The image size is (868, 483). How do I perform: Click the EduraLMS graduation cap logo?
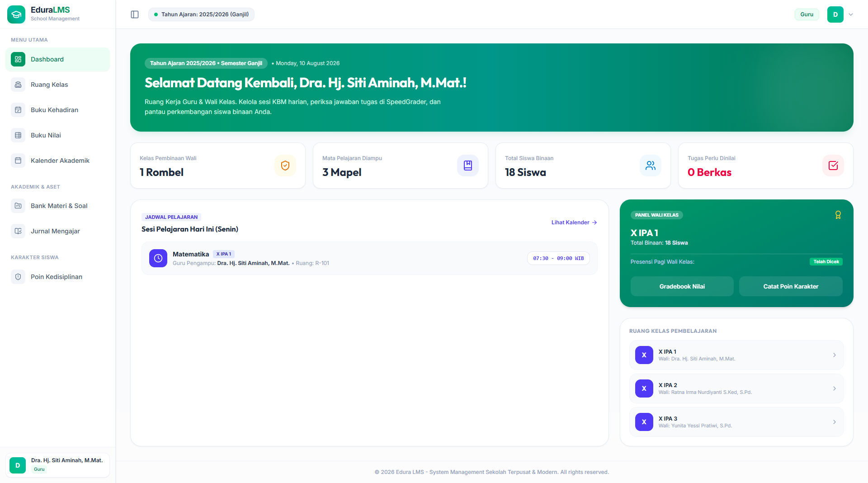[x=16, y=14]
